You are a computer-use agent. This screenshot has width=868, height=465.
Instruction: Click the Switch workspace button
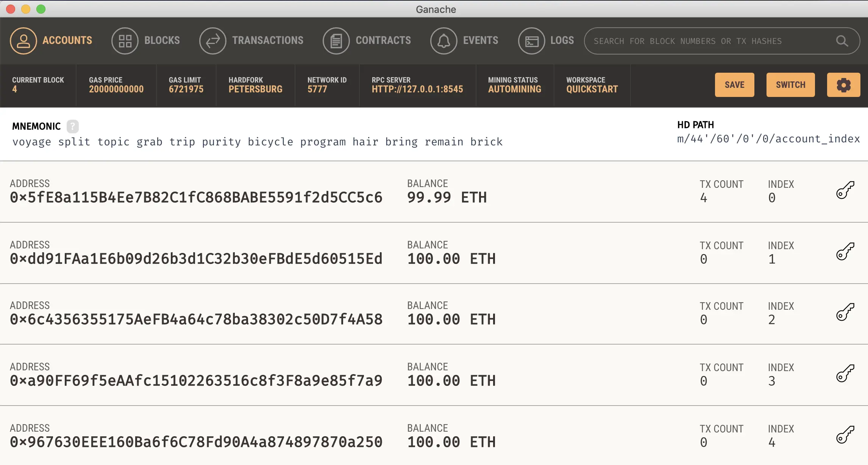[x=790, y=85]
